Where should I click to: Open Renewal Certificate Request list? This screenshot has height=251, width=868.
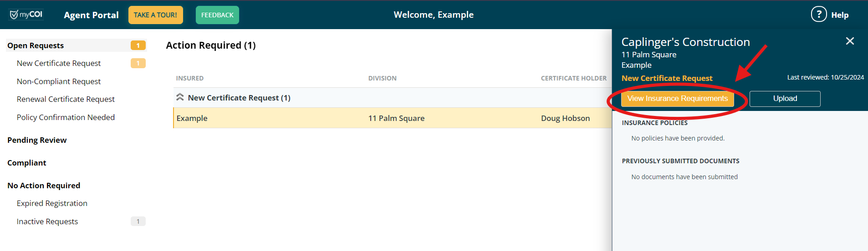coord(66,99)
